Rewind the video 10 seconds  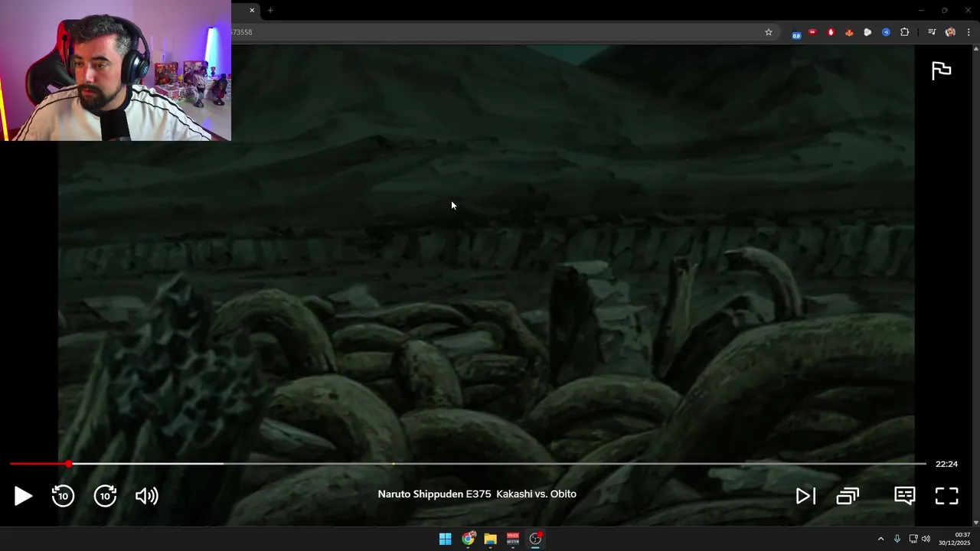point(63,496)
